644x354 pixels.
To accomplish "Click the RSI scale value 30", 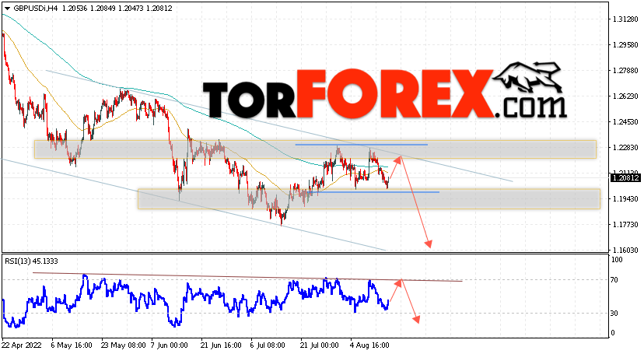I will pos(614,314).
